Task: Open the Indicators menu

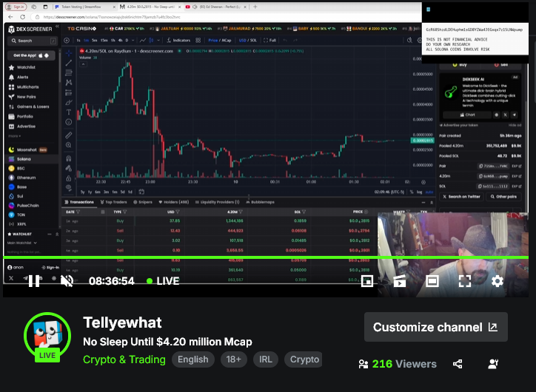Action: coord(178,40)
